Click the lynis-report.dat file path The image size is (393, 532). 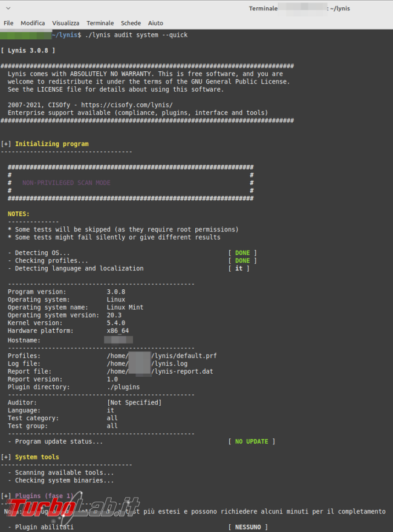pos(160,371)
